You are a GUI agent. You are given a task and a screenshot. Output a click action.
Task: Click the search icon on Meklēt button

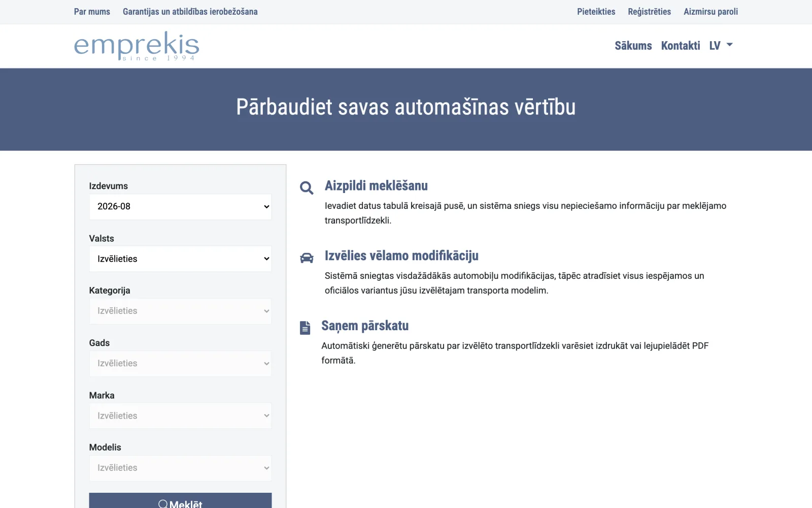coord(163,504)
